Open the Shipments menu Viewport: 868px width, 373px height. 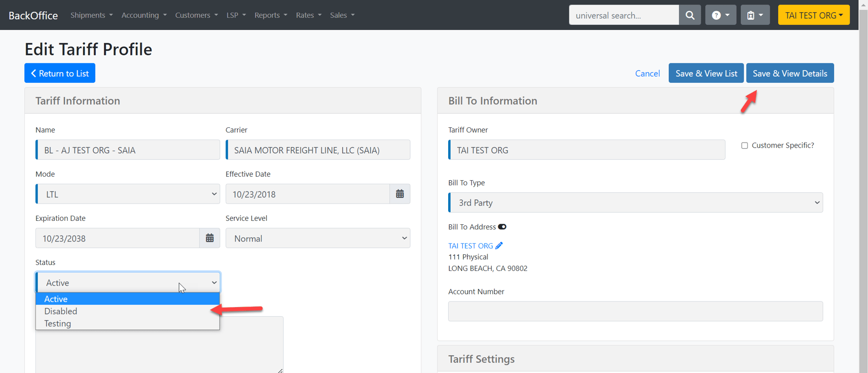click(91, 15)
